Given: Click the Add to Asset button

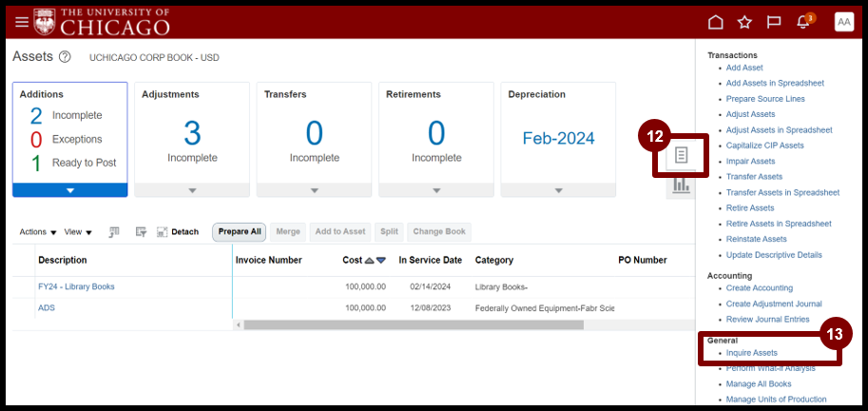Looking at the screenshot, I should point(340,232).
